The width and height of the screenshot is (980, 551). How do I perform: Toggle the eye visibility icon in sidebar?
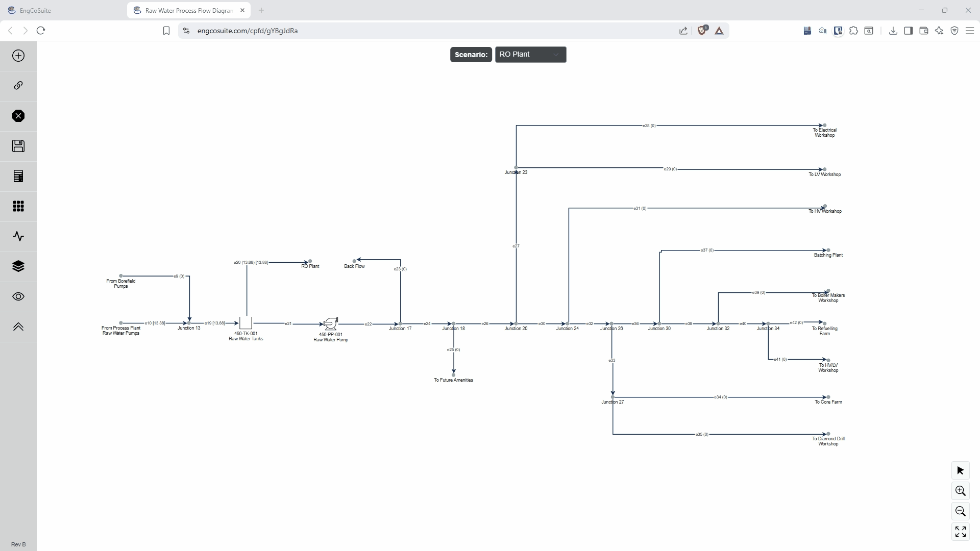(x=18, y=296)
